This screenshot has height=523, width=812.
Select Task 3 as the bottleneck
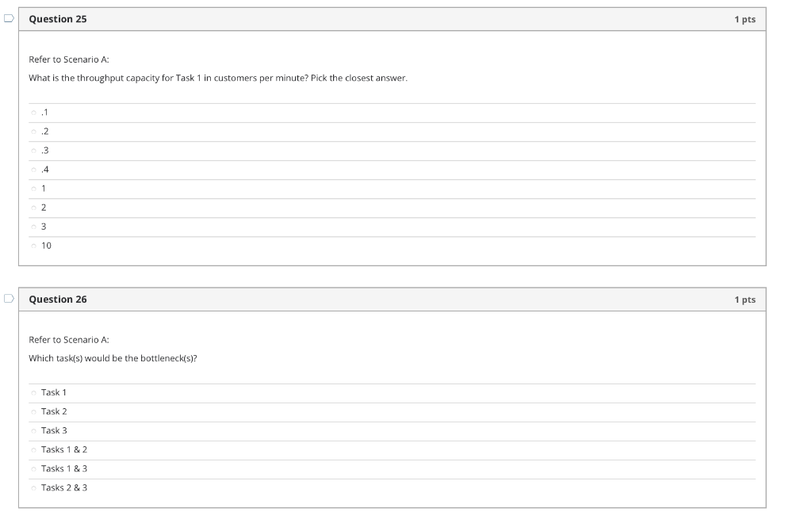(x=33, y=431)
